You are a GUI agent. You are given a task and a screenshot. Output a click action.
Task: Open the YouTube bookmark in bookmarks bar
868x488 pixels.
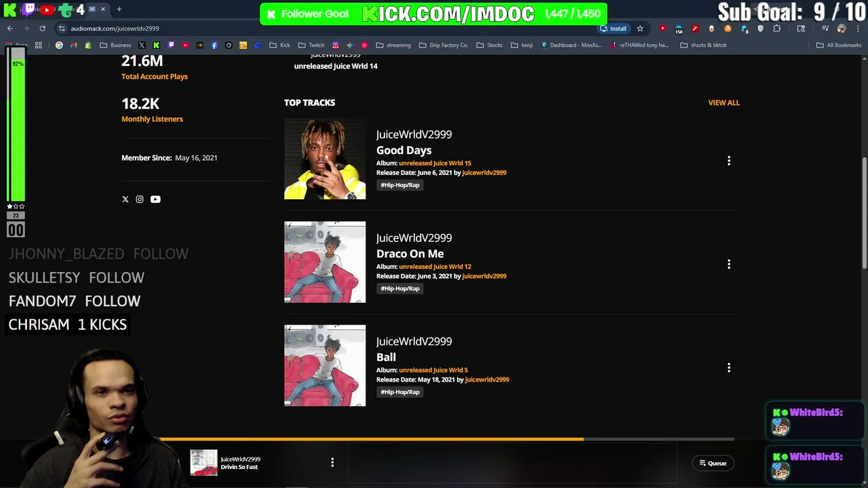pyautogui.click(x=185, y=45)
